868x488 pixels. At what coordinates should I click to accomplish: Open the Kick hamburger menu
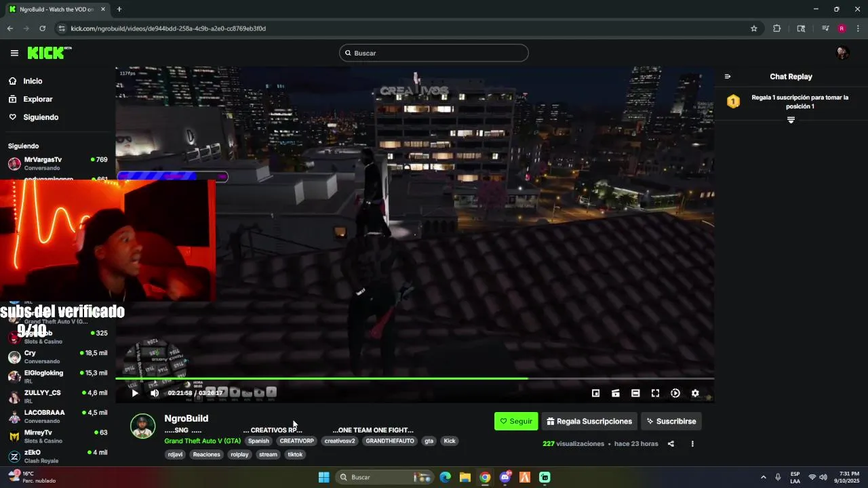14,53
